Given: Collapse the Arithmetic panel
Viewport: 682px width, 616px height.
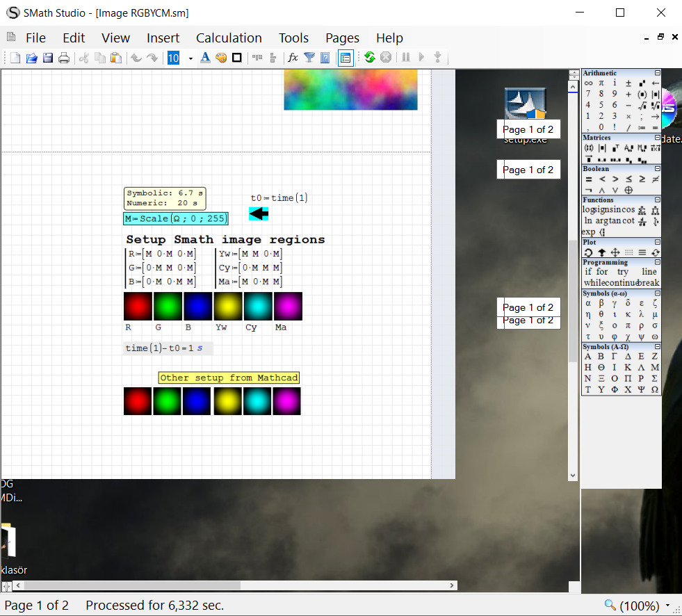Looking at the screenshot, I should pos(657,73).
